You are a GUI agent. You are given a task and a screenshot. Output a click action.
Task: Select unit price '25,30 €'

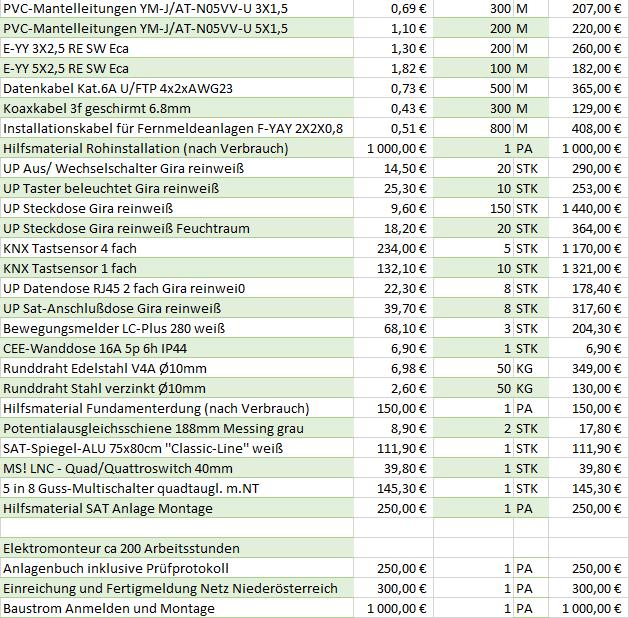405,188
